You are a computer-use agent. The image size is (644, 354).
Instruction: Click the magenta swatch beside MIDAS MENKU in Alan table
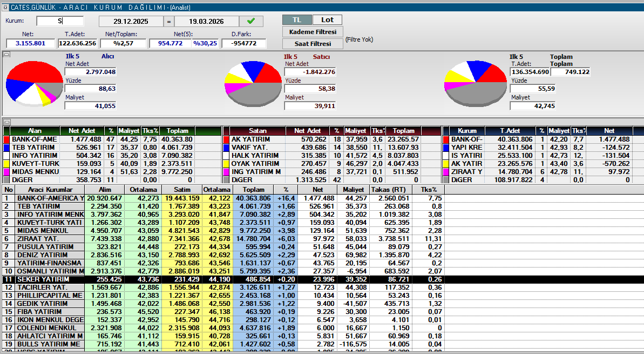6,172
